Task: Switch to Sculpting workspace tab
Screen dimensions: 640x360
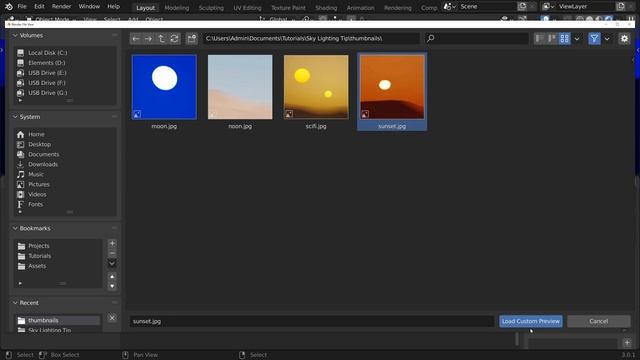Action: coord(211,8)
